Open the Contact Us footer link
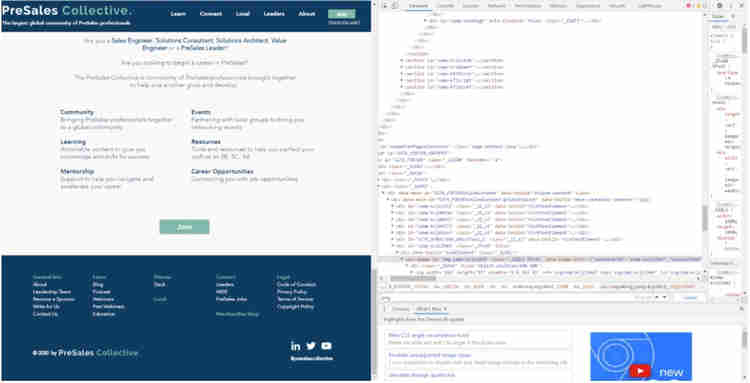750x383 pixels. (x=45, y=314)
